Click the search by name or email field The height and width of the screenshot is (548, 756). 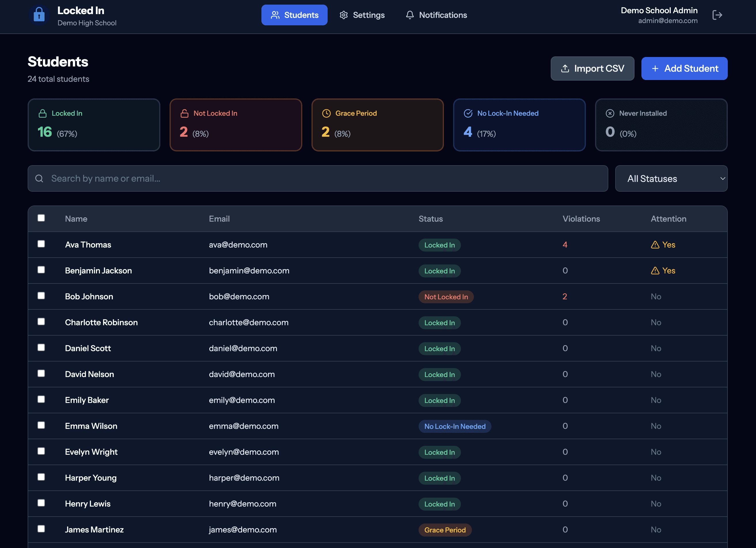pyautogui.click(x=233, y=178)
